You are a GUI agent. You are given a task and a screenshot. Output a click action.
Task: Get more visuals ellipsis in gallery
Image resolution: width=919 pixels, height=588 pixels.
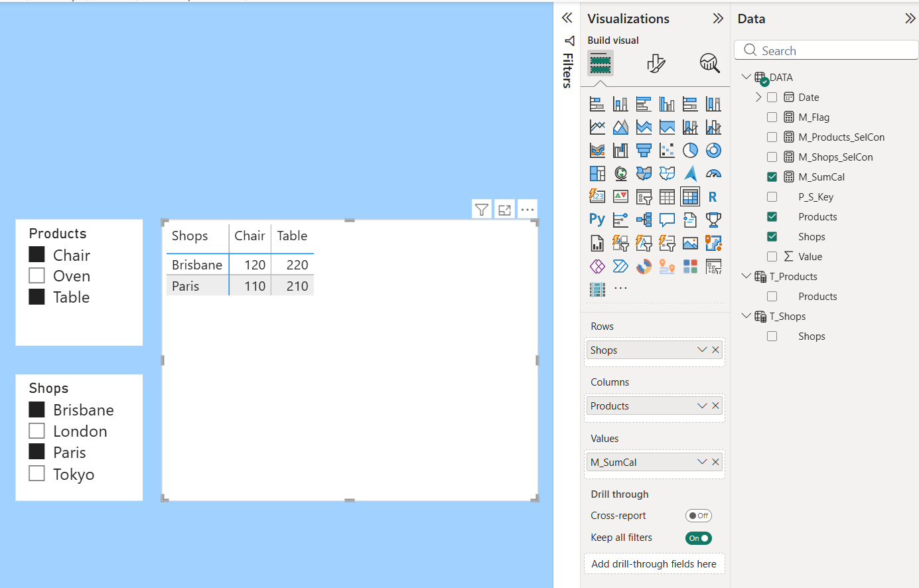(x=620, y=289)
